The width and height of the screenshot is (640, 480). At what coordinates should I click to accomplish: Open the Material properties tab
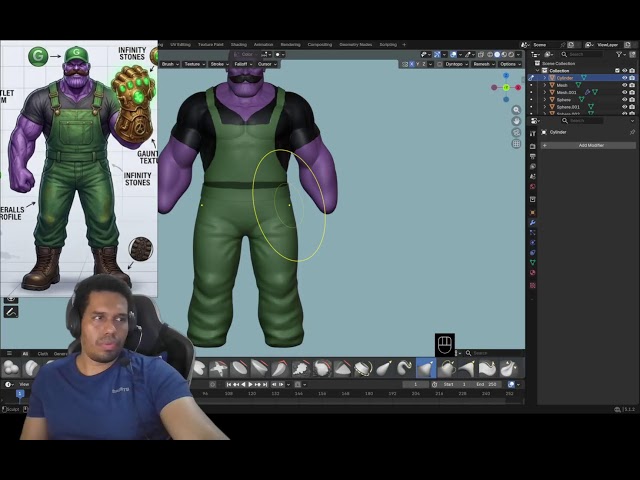point(533,273)
